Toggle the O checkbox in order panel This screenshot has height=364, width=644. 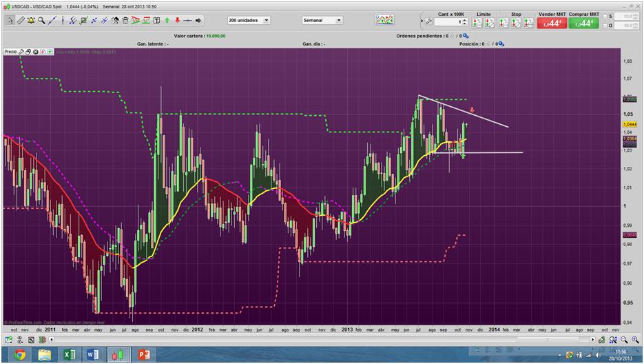pyautogui.click(x=605, y=26)
